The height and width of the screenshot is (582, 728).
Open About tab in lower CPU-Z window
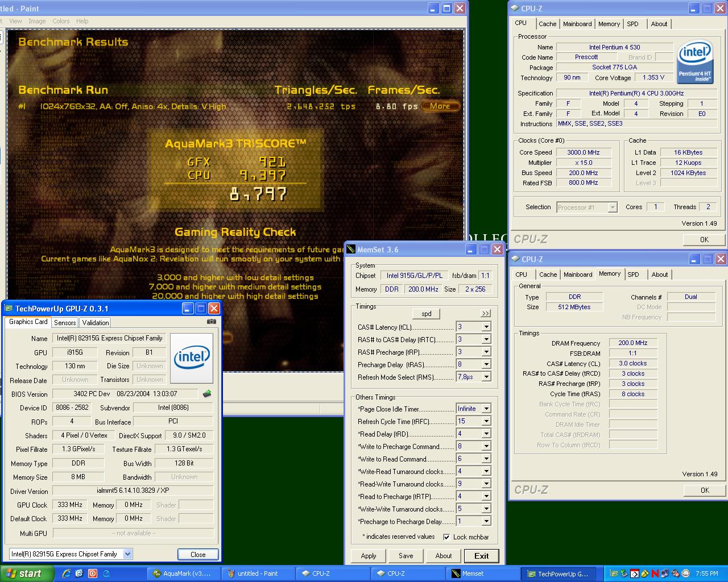pyautogui.click(x=660, y=275)
